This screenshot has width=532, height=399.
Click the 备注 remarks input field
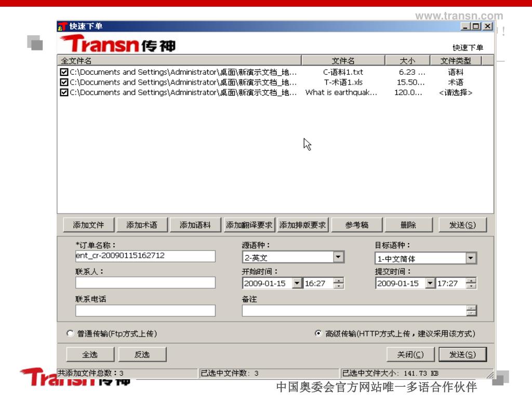pos(354,311)
